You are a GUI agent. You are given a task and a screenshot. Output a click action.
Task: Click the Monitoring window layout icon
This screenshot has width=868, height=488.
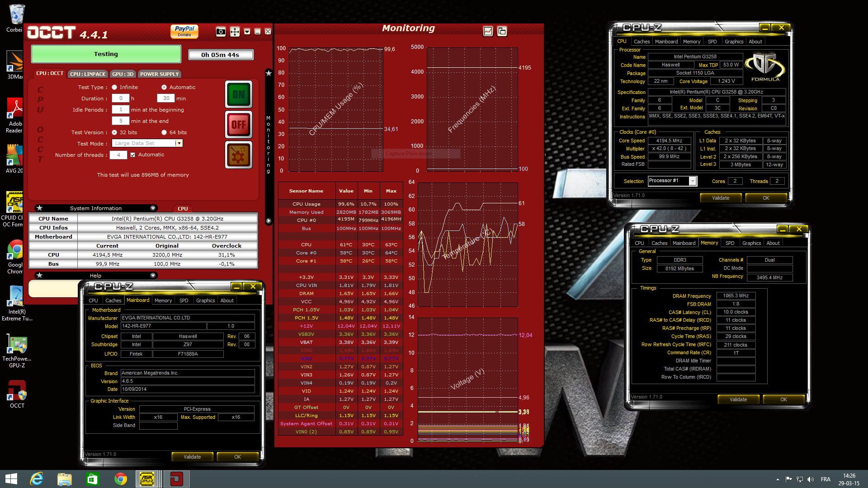pos(502,31)
